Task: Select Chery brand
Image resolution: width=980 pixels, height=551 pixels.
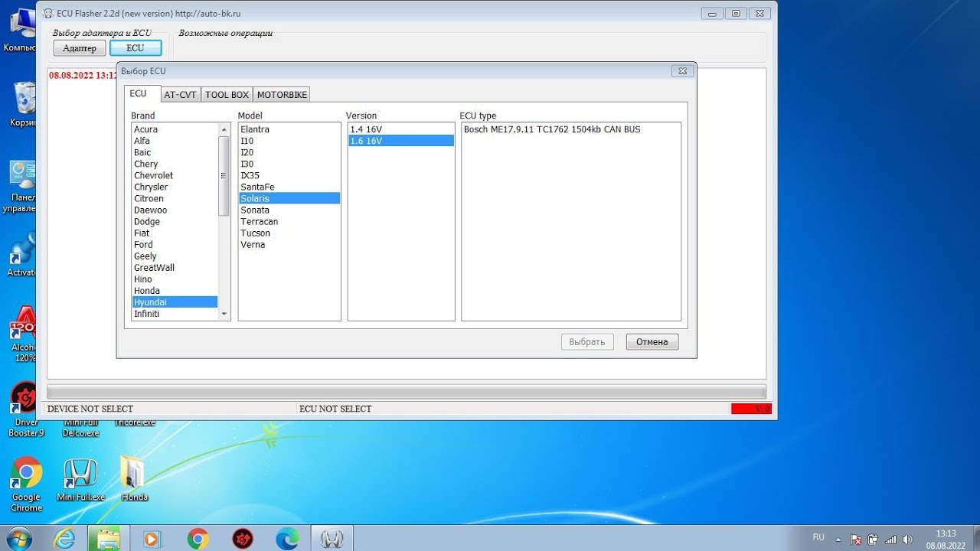Action: coord(175,164)
